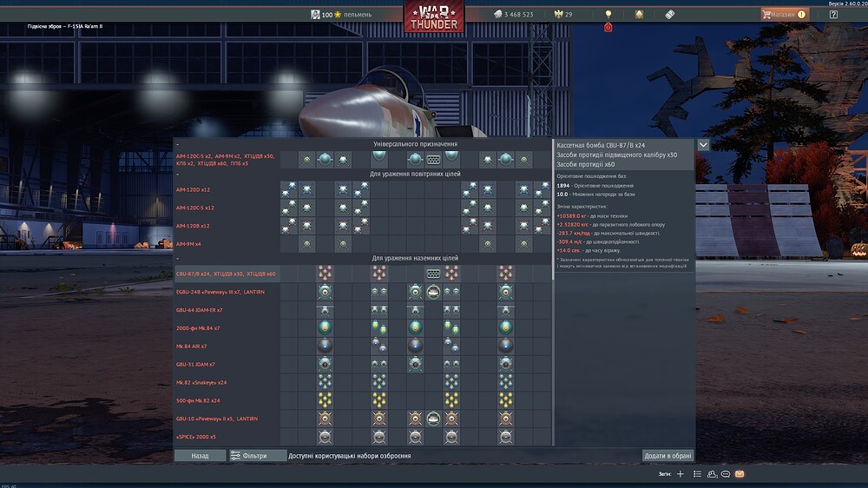Select LANTIRN pod icon in GBU-10 Paveway II row

[433, 419]
